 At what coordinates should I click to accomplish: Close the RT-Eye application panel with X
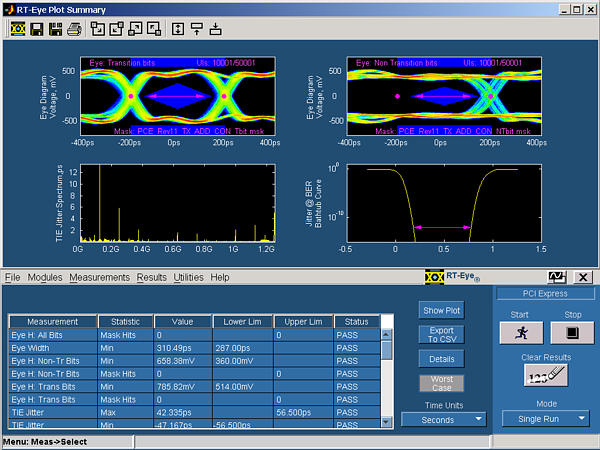[x=583, y=277]
